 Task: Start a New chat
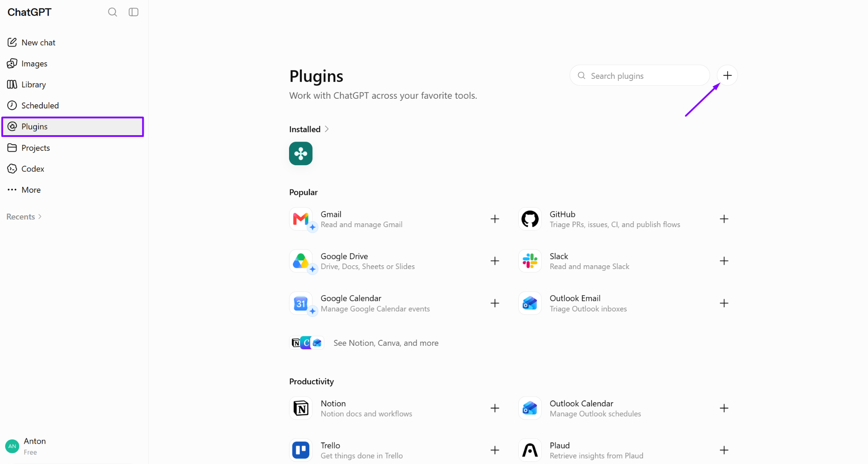tap(73, 42)
